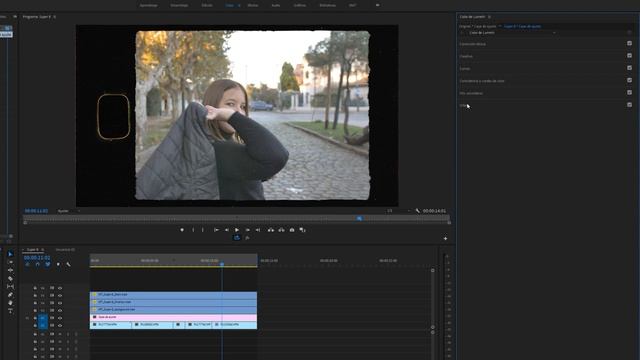Switch to the Ensamblaje workspace
Viewport: 640px width, 360px height.
pyautogui.click(x=179, y=5)
